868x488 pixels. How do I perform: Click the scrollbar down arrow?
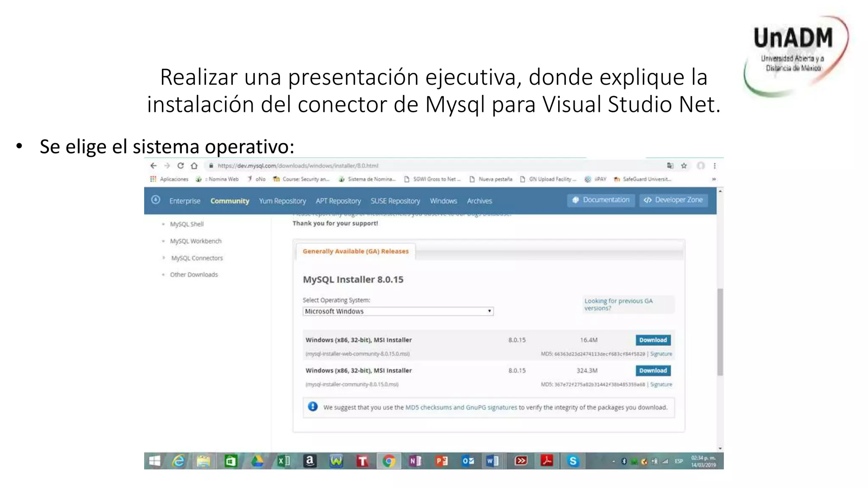coord(720,448)
